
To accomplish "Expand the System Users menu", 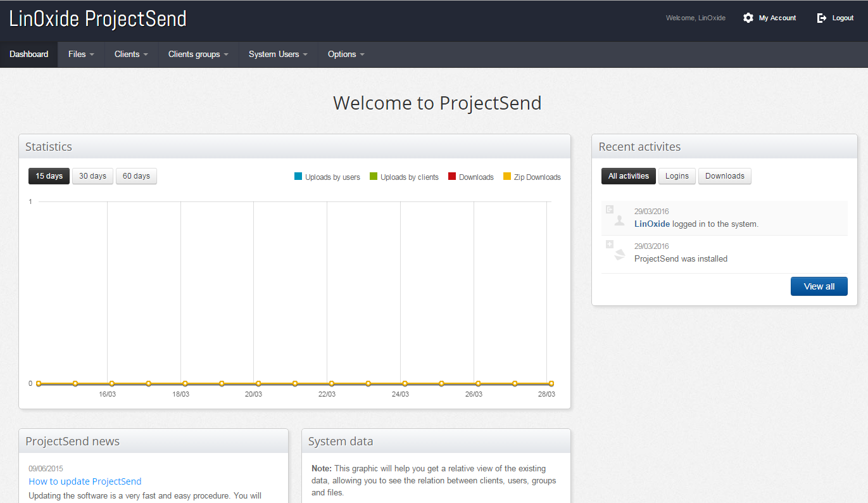I will click(x=278, y=54).
